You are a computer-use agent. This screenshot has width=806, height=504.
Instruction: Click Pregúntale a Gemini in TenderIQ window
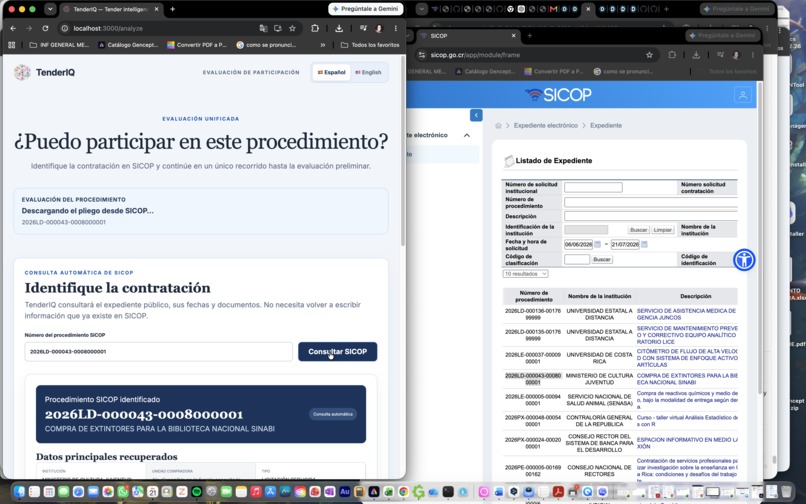point(365,9)
